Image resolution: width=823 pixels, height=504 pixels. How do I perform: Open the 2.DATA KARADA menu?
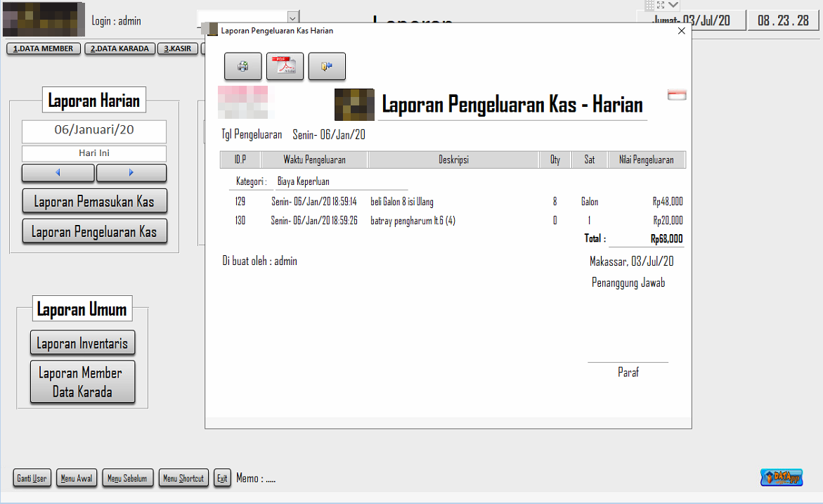click(x=120, y=49)
